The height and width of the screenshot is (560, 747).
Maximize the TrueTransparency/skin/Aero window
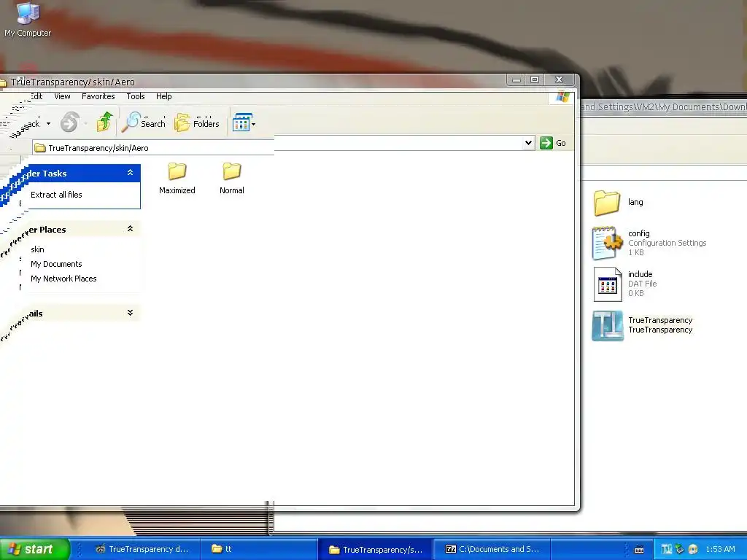535,79
